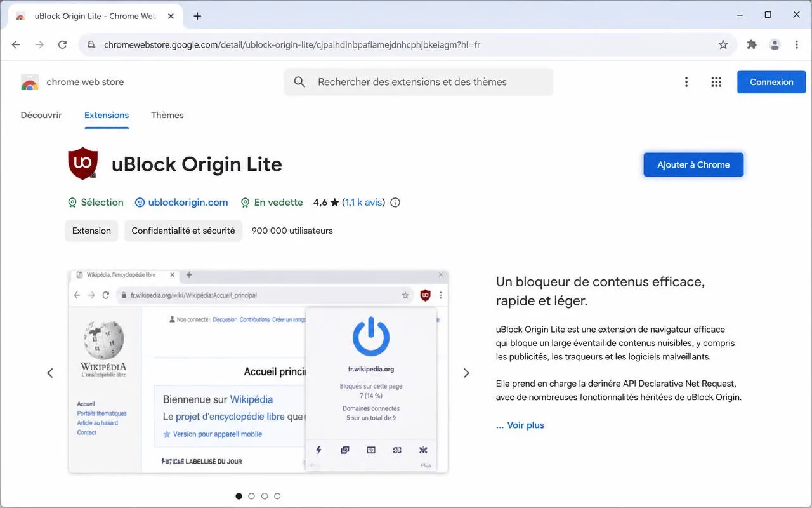Click the En vedette badge
812x508 pixels.
(272, 203)
